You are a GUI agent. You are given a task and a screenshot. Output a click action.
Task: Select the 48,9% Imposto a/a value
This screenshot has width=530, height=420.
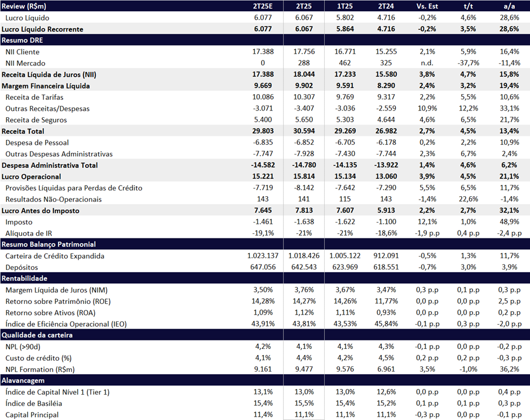click(509, 222)
